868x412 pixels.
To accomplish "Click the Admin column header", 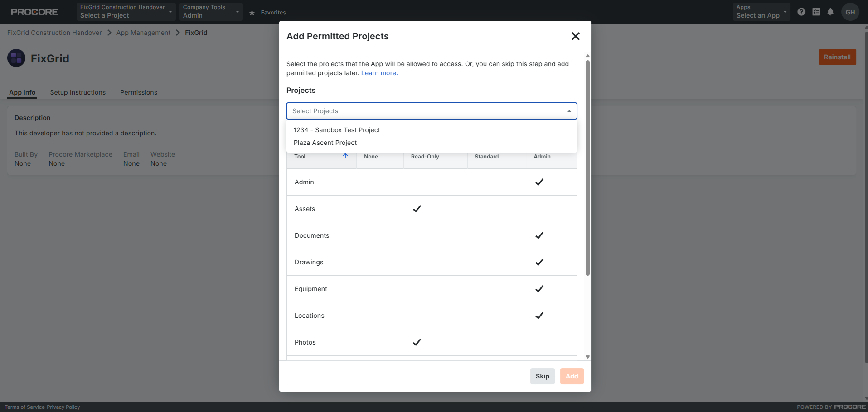I will [542, 157].
